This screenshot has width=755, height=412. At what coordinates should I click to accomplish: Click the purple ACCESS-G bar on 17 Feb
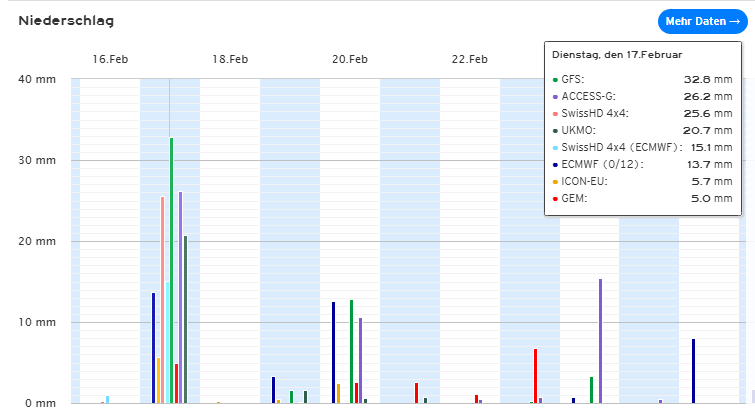181,297
